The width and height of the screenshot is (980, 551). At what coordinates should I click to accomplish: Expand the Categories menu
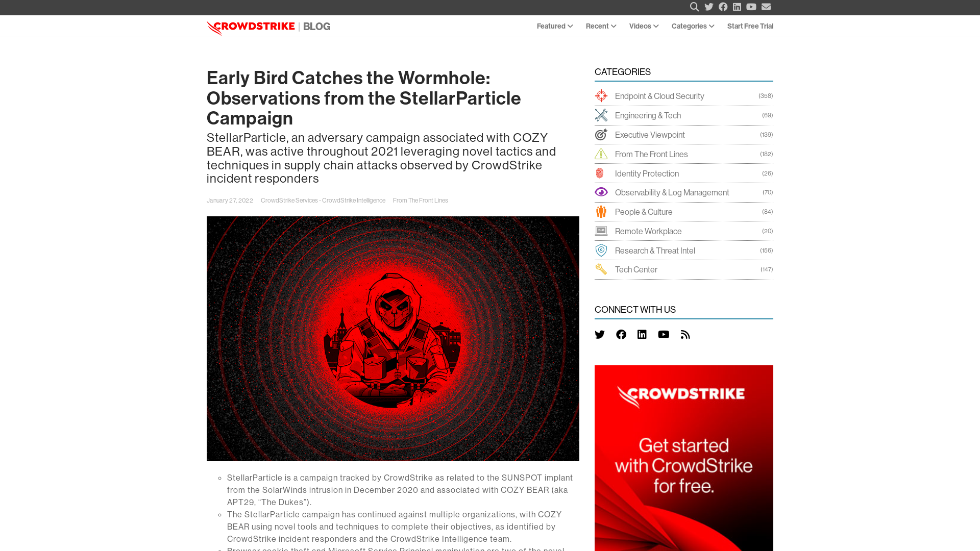[x=693, y=26]
